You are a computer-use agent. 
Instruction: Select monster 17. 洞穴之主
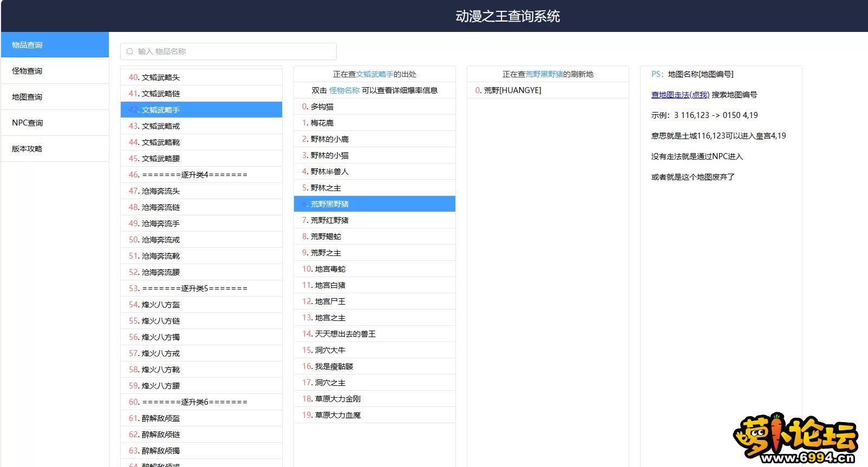coord(375,383)
